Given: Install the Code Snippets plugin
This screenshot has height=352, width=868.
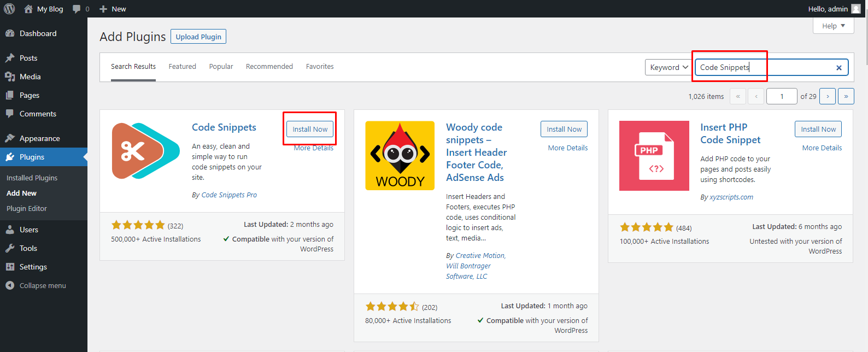Looking at the screenshot, I should [x=310, y=129].
